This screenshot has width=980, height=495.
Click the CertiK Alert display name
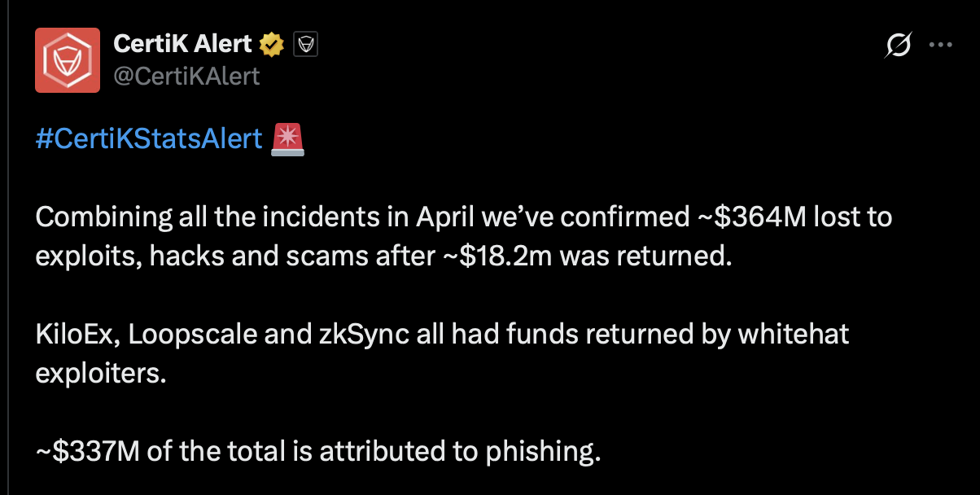click(x=182, y=45)
